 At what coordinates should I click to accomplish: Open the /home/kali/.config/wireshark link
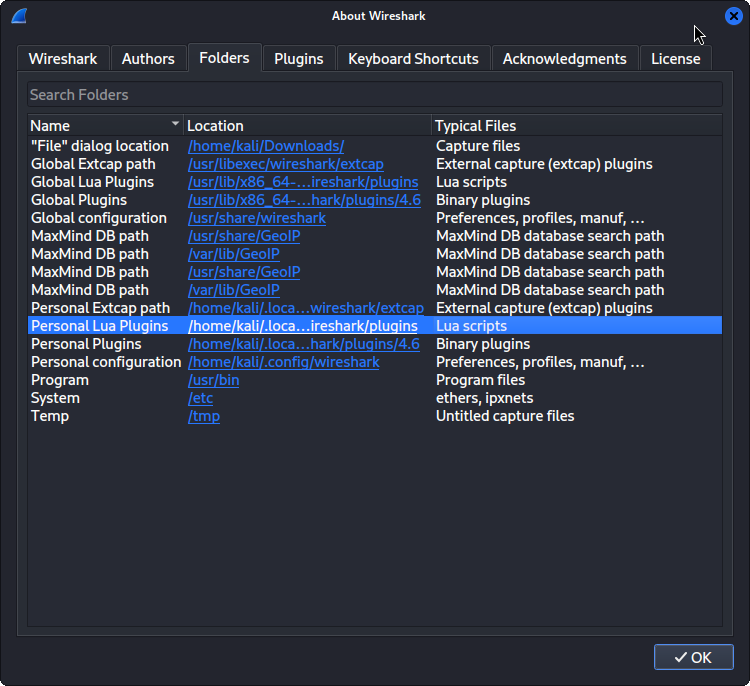(x=283, y=362)
